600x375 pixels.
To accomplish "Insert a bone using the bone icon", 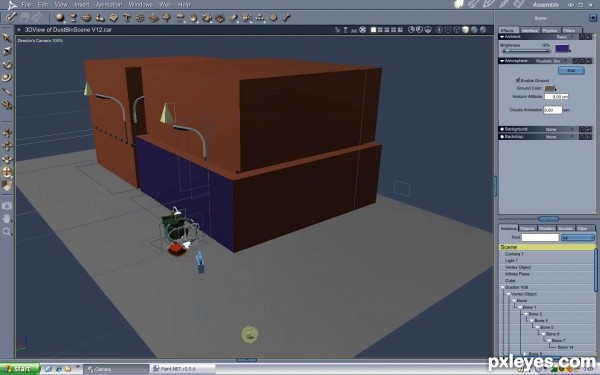I will pyautogui.click(x=287, y=17).
